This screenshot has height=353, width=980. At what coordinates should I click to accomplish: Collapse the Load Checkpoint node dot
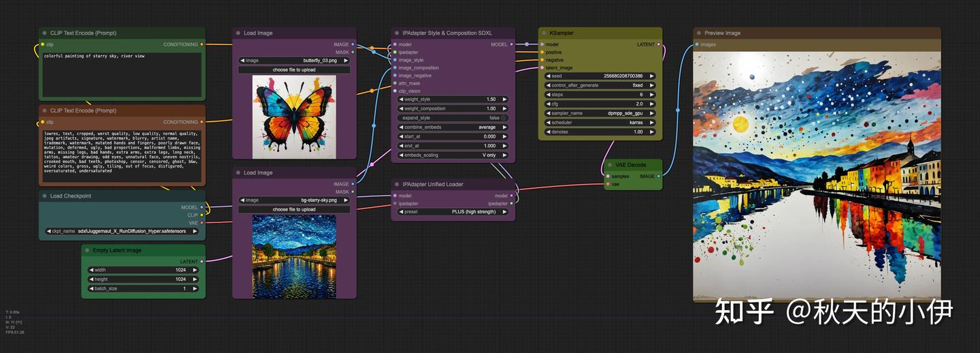pos(44,196)
